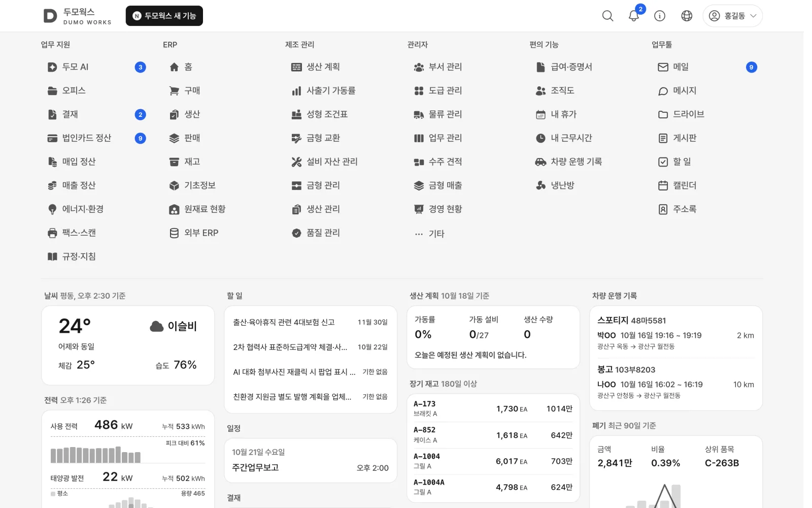
Task: Click the 두모웍스 DUMO WORKS logo
Action: coord(77,16)
